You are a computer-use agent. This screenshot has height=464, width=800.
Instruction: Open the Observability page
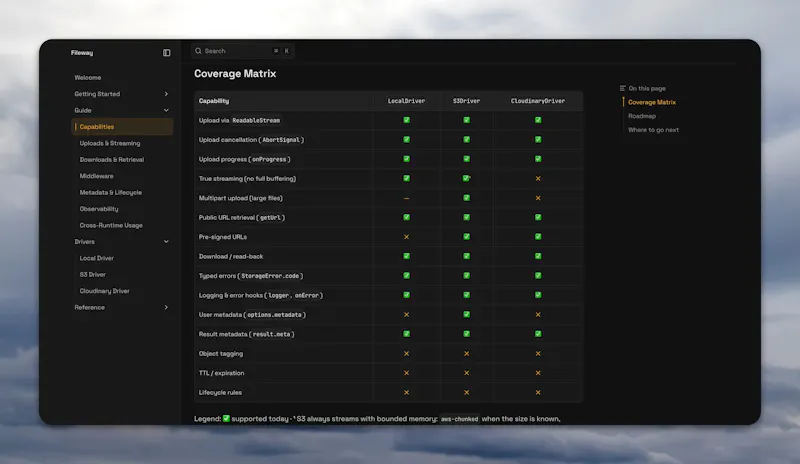coord(99,209)
